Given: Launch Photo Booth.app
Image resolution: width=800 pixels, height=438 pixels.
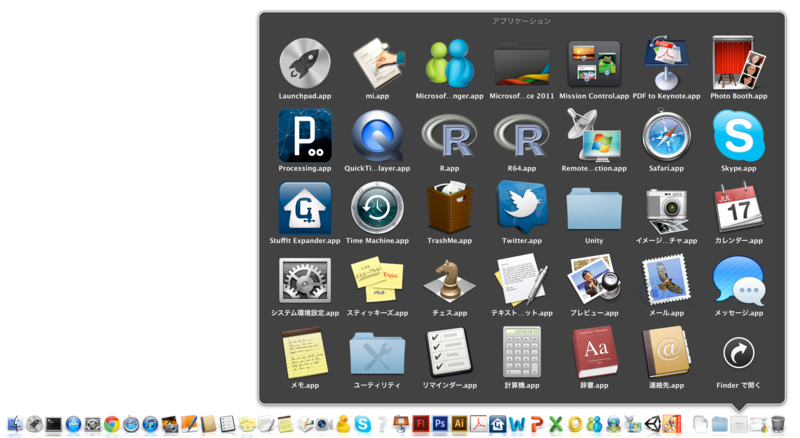Looking at the screenshot, I should pyautogui.click(x=739, y=62).
